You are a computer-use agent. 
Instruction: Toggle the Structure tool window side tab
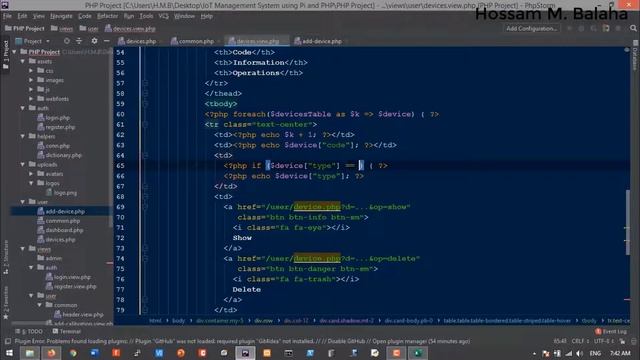point(6,258)
